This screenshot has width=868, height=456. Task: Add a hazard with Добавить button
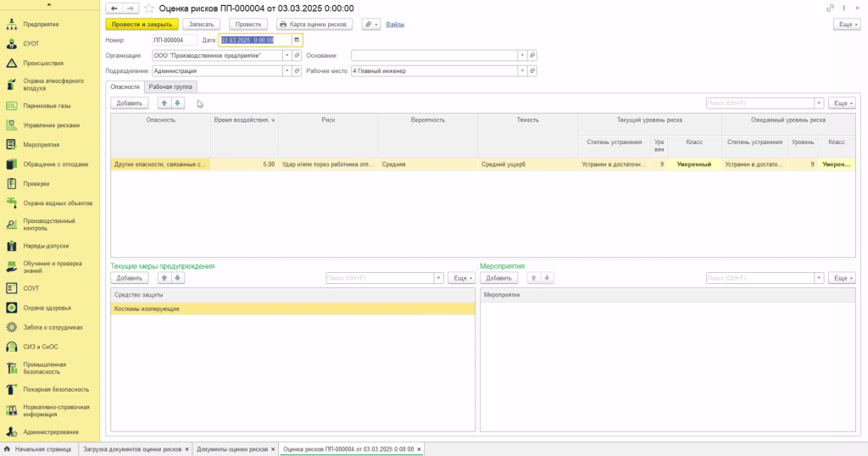tap(129, 103)
